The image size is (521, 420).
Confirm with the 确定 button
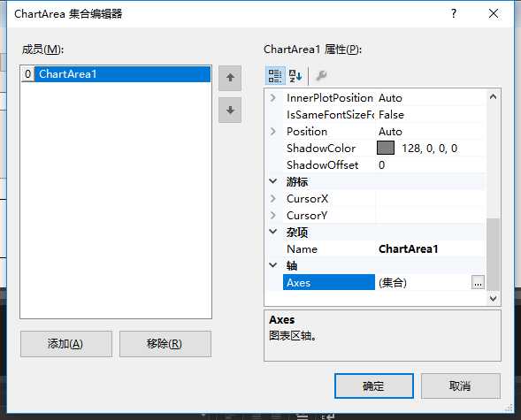pos(374,386)
